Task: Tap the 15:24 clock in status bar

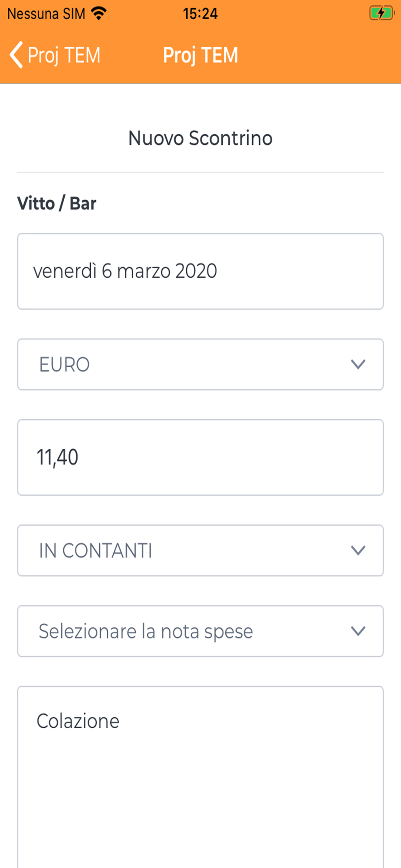Action: tap(200, 13)
